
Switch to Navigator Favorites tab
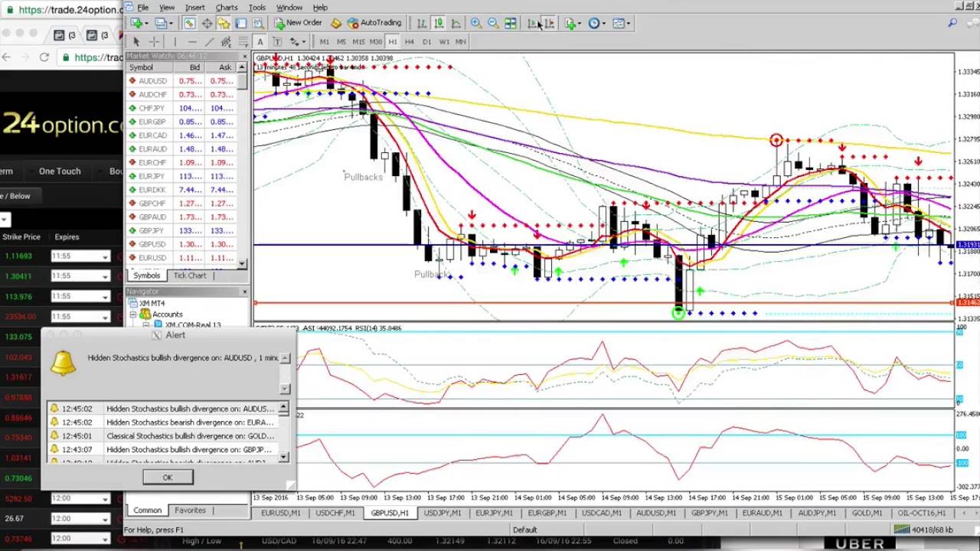(x=190, y=510)
